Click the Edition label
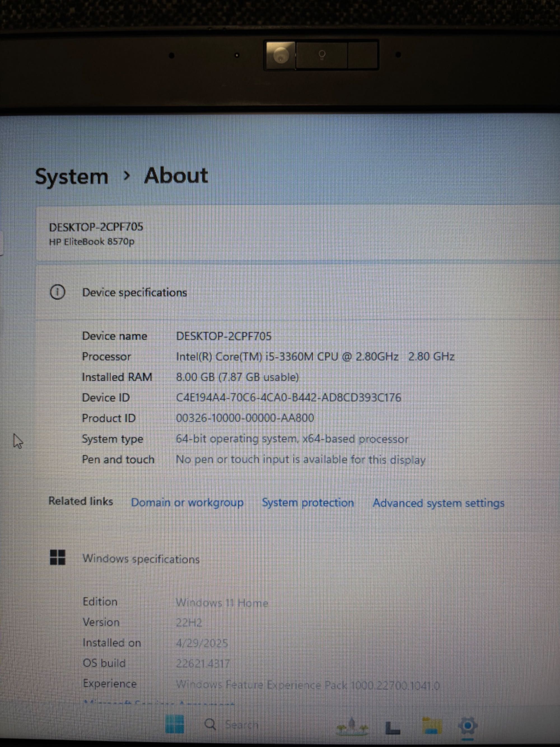This screenshot has height=747, width=560. tap(100, 602)
